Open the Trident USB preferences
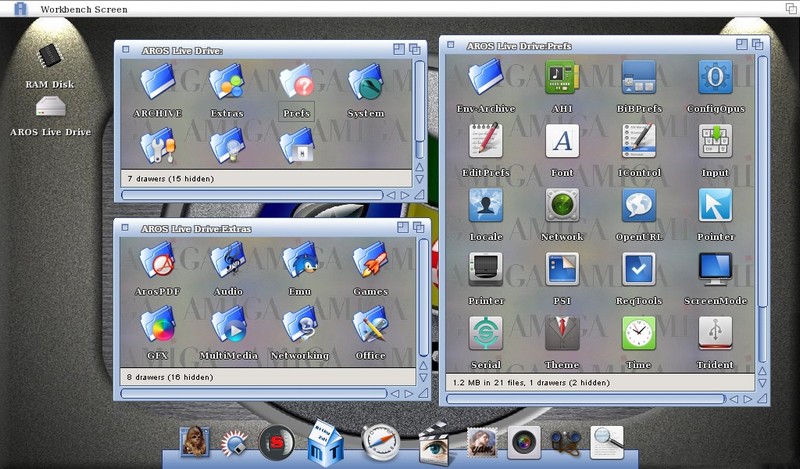Screen dimensions: 800x469 [x=715, y=333]
